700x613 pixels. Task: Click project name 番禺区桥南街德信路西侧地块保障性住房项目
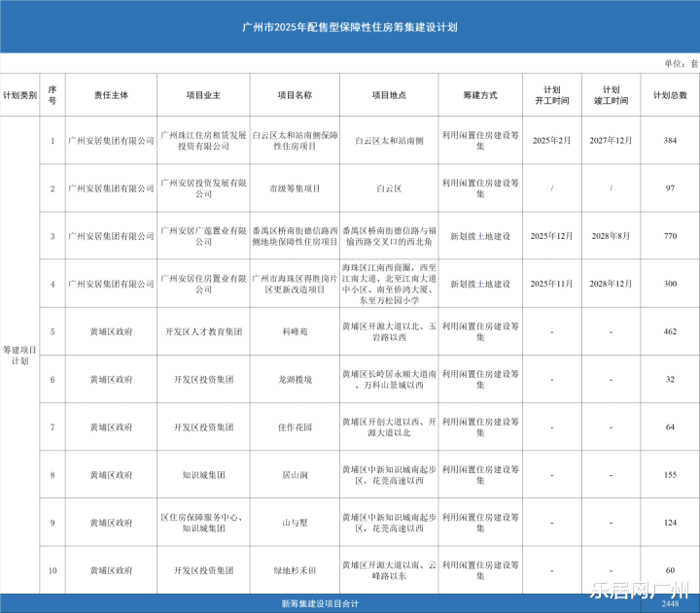(x=295, y=236)
